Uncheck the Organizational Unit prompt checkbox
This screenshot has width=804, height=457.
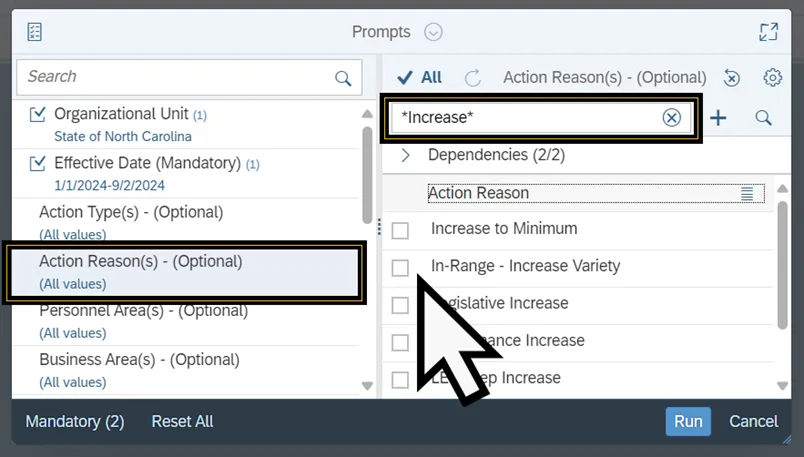point(38,114)
